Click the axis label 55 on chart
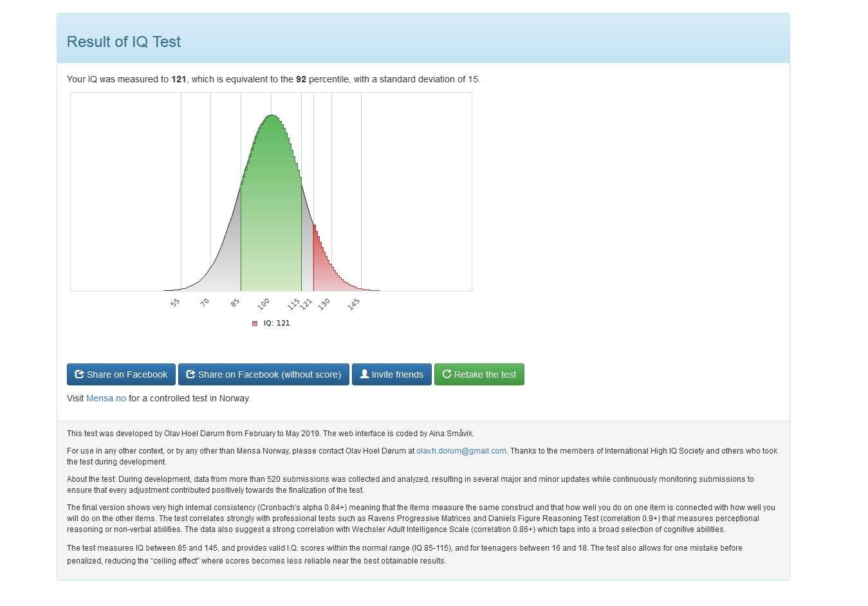 [x=175, y=302]
